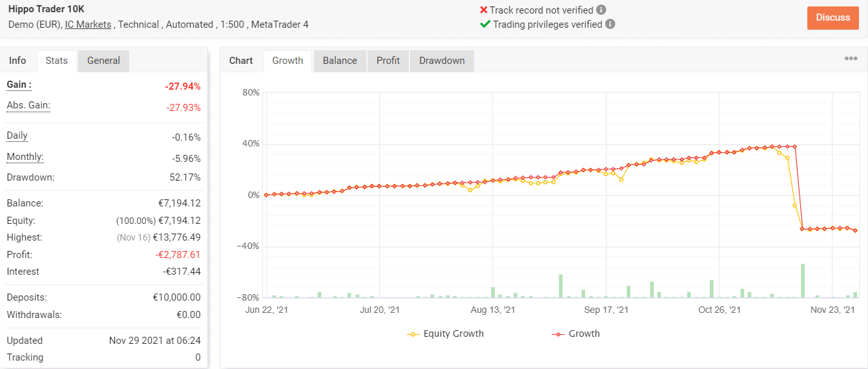This screenshot has width=868, height=369.
Task: Click the Gain label
Action: point(19,85)
